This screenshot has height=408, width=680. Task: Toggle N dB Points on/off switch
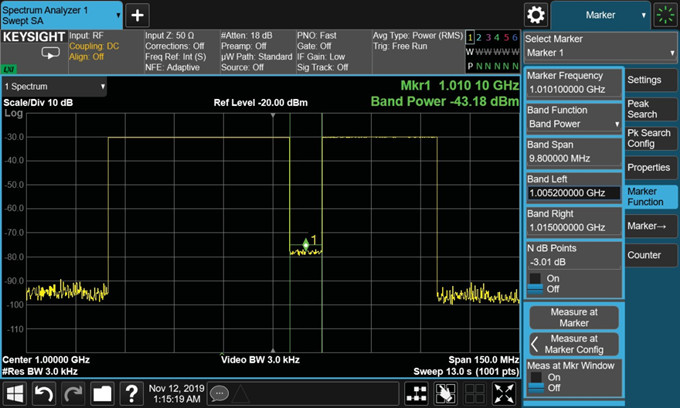[534, 283]
